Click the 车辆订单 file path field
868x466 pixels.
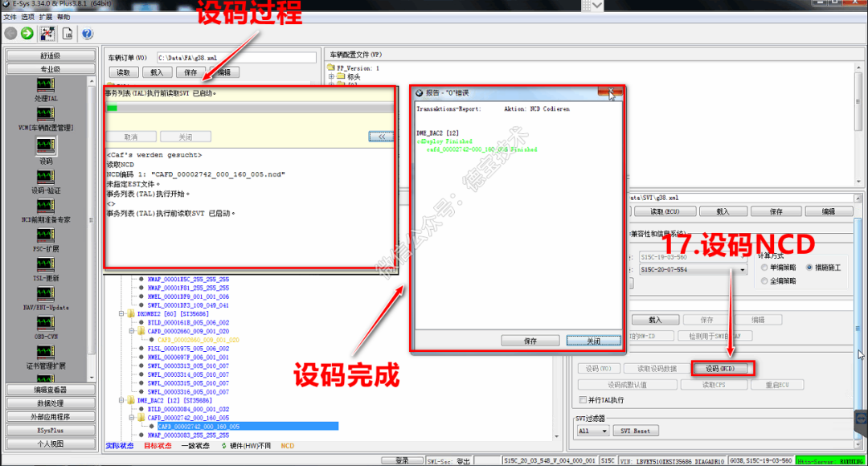[x=236, y=58]
